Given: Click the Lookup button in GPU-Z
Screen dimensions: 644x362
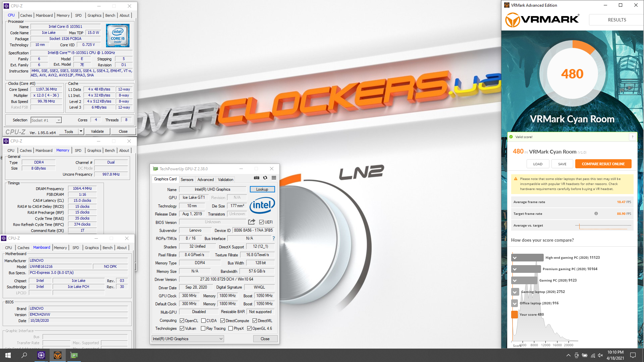Looking at the screenshot, I should (x=262, y=189).
